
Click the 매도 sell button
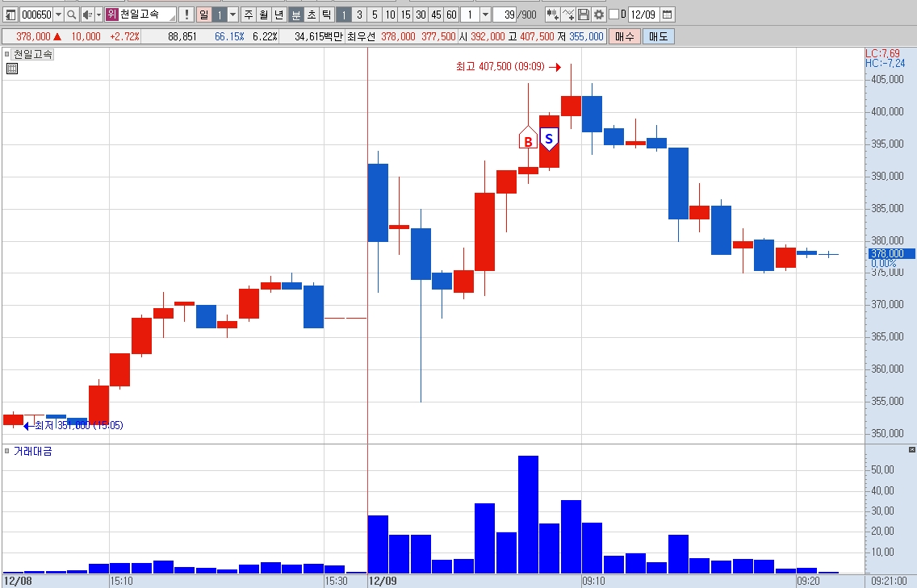pos(659,37)
